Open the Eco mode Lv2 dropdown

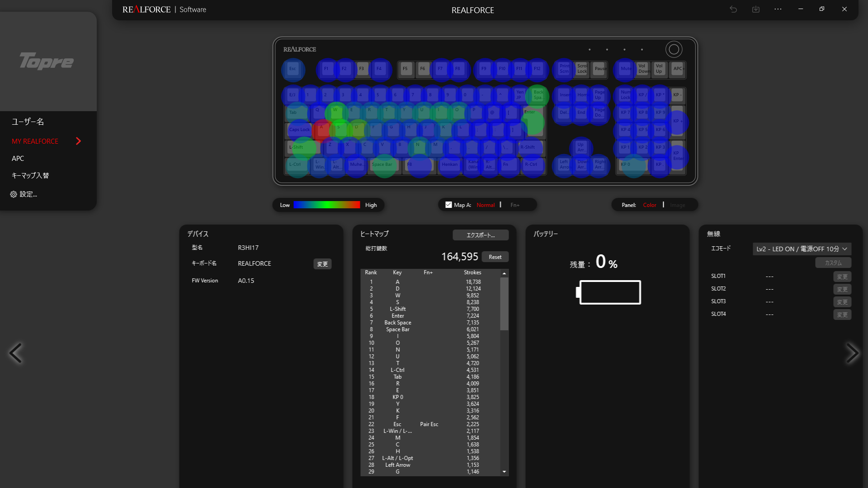click(802, 249)
